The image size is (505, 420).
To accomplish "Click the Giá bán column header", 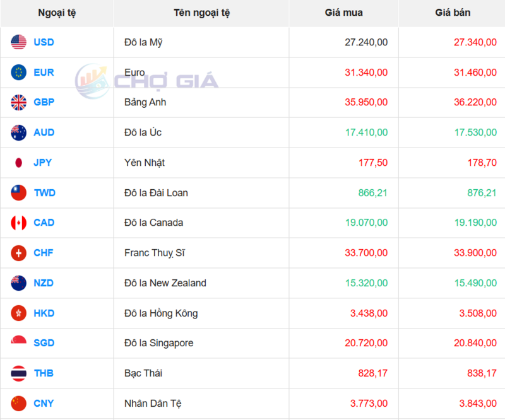I will tap(453, 13).
